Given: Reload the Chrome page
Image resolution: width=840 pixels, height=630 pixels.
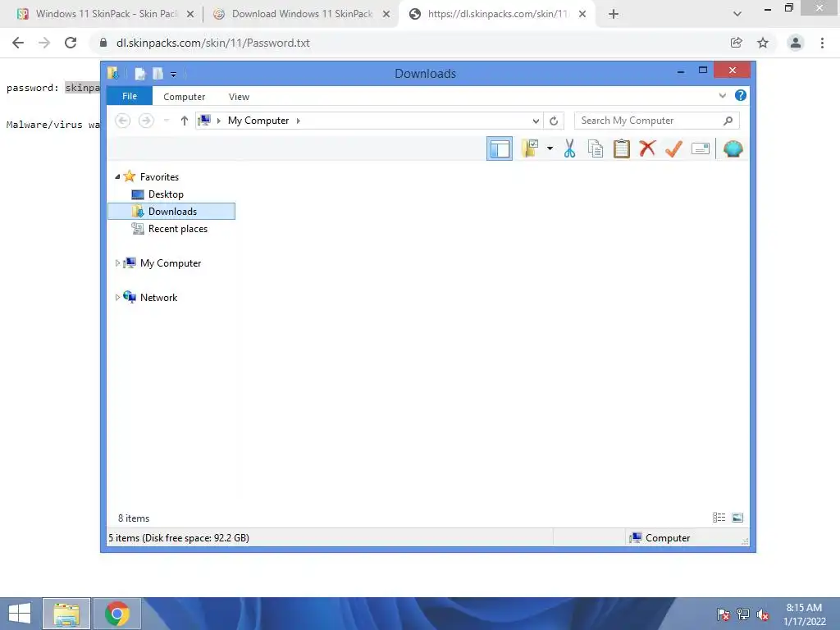Looking at the screenshot, I should 71,43.
